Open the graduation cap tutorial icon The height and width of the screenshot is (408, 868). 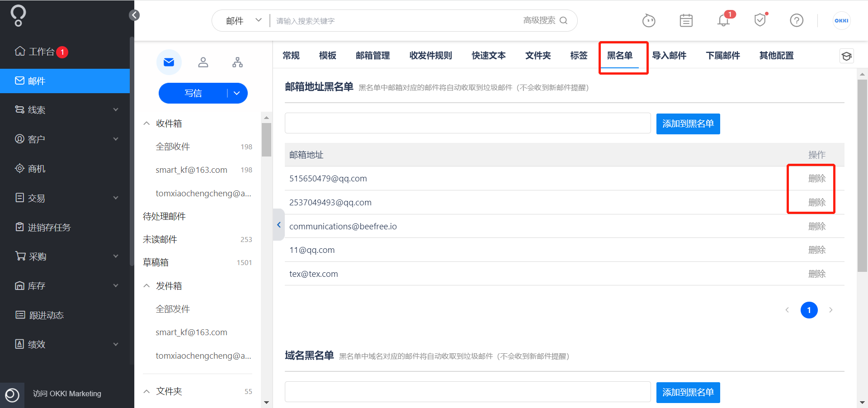(x=846, y=56)
